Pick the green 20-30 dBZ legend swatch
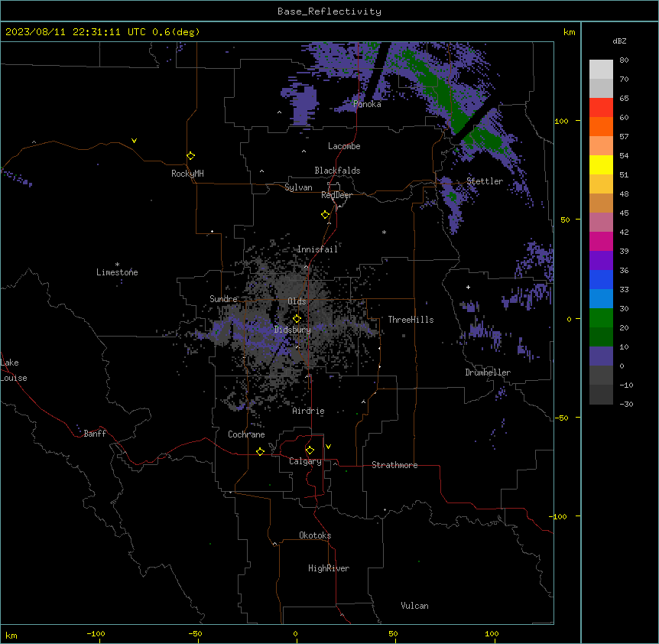This screenshot has width=659, height=644. [x=601, y=318]
